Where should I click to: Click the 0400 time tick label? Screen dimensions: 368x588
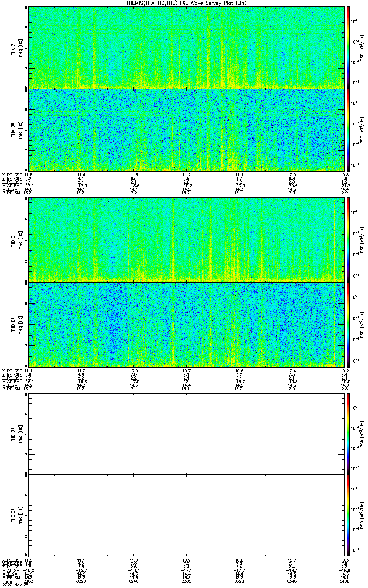343,581
